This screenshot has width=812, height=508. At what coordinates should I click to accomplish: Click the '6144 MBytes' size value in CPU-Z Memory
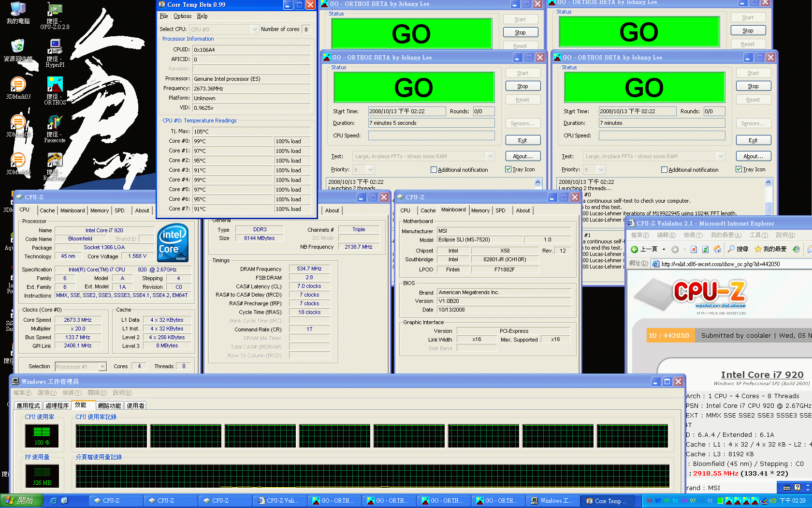tap(260, 238)
